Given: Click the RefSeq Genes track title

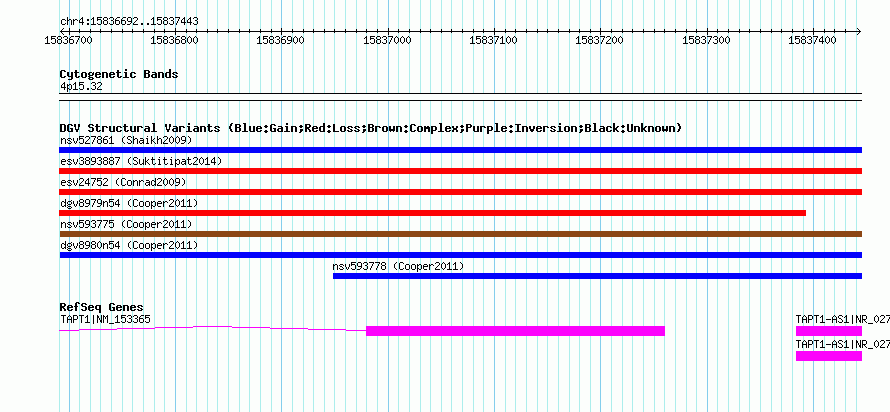Looking at the screenshot, I should click(x=101, y=308).
